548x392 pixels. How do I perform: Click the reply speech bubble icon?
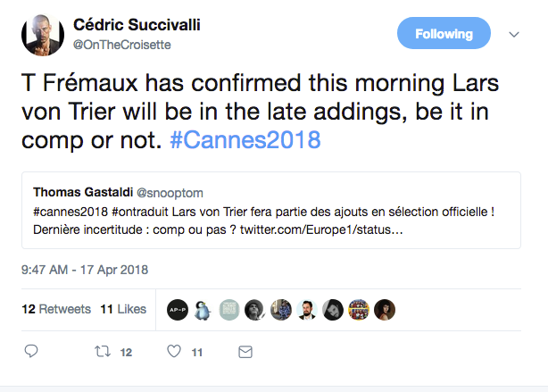(x=30, y=353)
